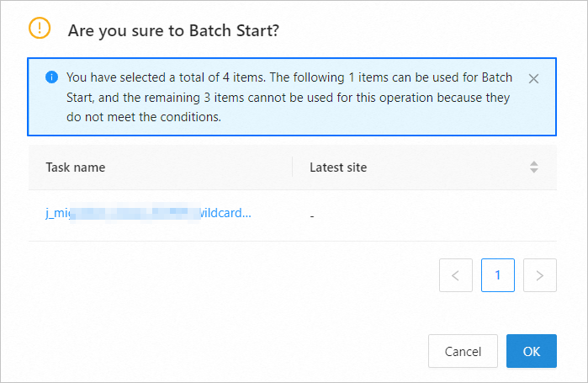Sort descending using Latest site down caret
This screenshot has width=588, height=383.
coord(534,170)
